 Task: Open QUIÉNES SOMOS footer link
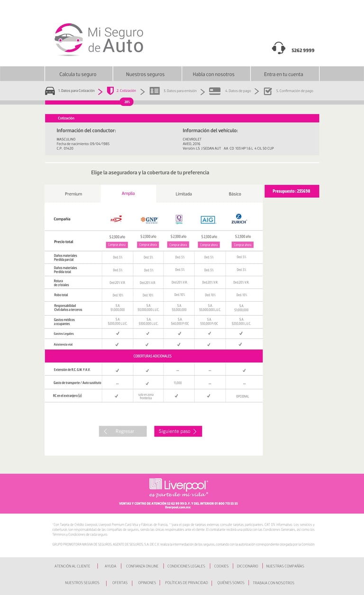click(x=231, y=583)
